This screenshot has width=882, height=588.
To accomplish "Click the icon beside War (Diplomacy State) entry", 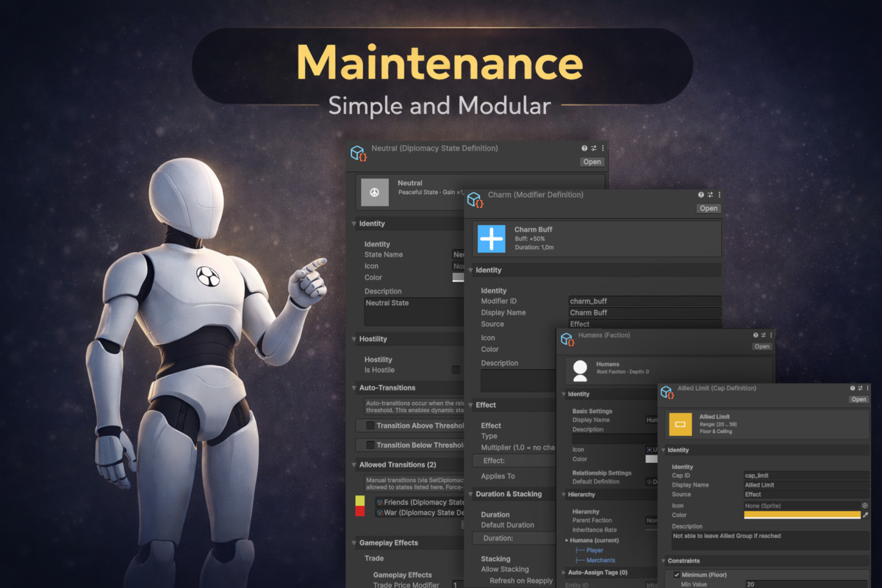I will pos(379,512).
